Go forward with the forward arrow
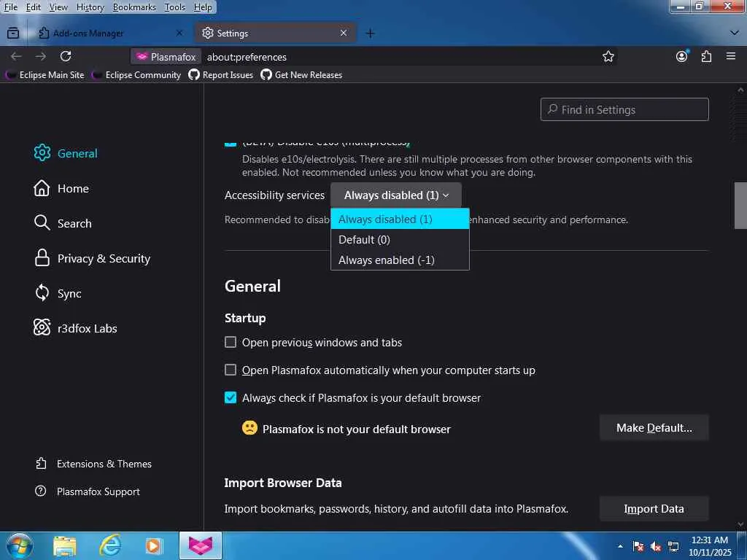The height and width of the screenshot is (560, 747). 41,57
